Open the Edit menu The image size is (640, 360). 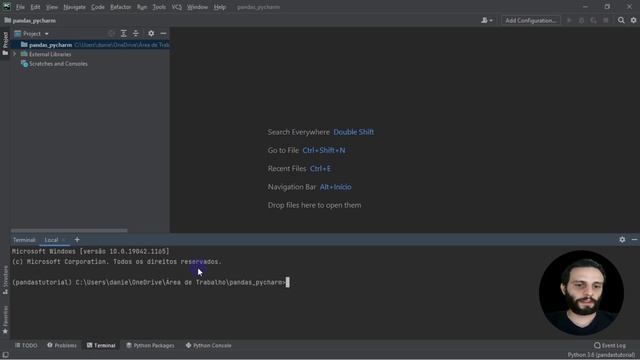[x=35, y=7]
